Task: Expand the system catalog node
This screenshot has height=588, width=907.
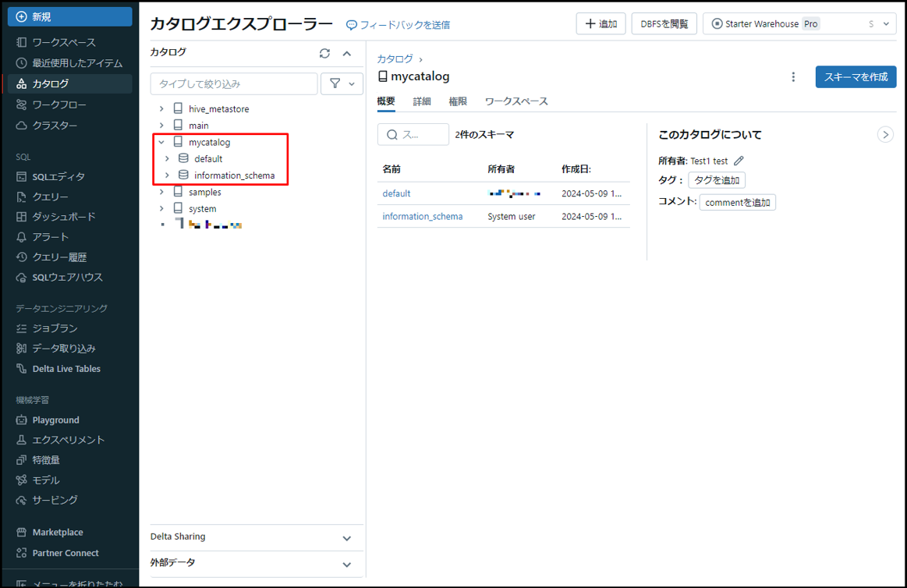Action: [161, 209]
